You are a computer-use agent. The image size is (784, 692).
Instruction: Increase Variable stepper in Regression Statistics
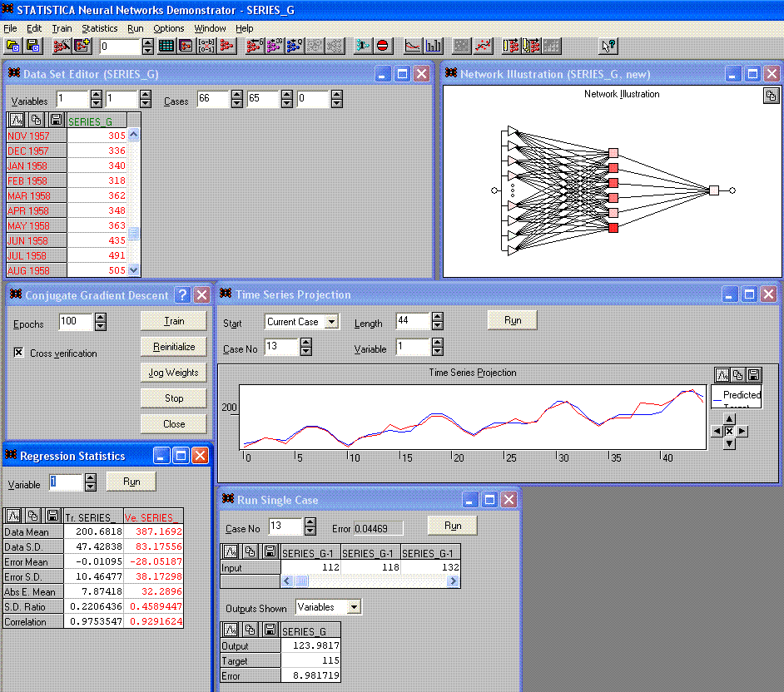tap(91, 478)
